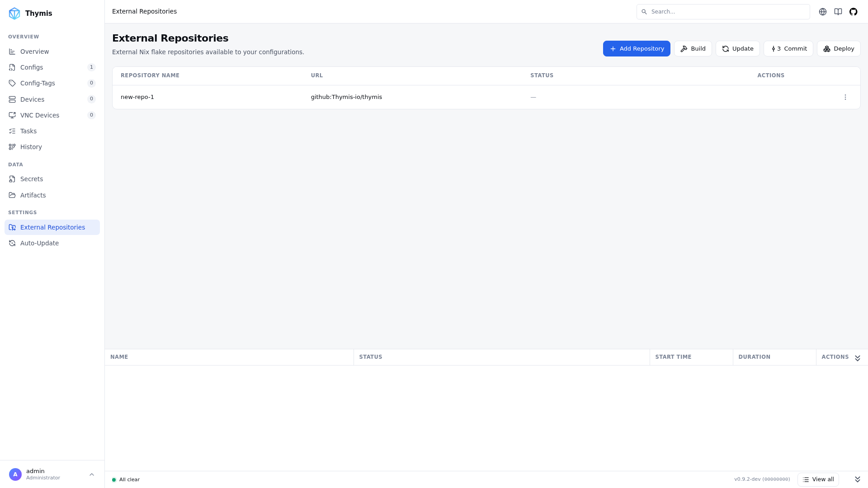Image resolution: width=868 pixels, height=488 pixels.
Task: Click the VNC Devices screen icon
Action: [12, 115]
